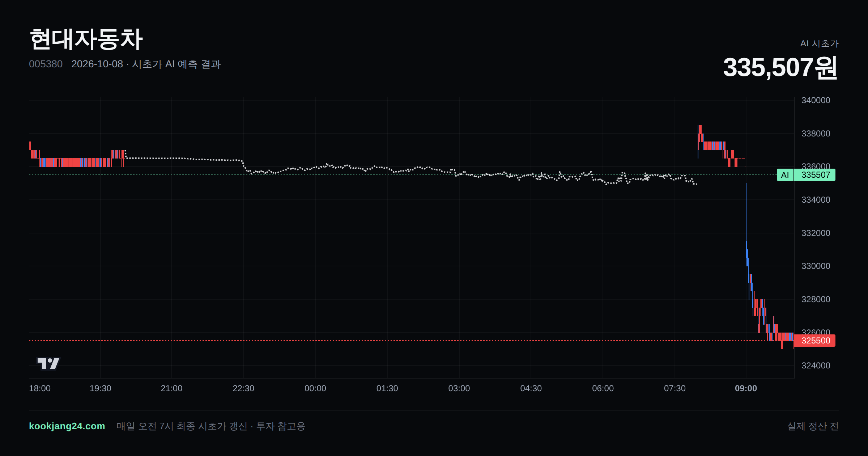Click the 매일 오전 7시 footer note
This screenshot has height=456, width=868.
[211, 426]
